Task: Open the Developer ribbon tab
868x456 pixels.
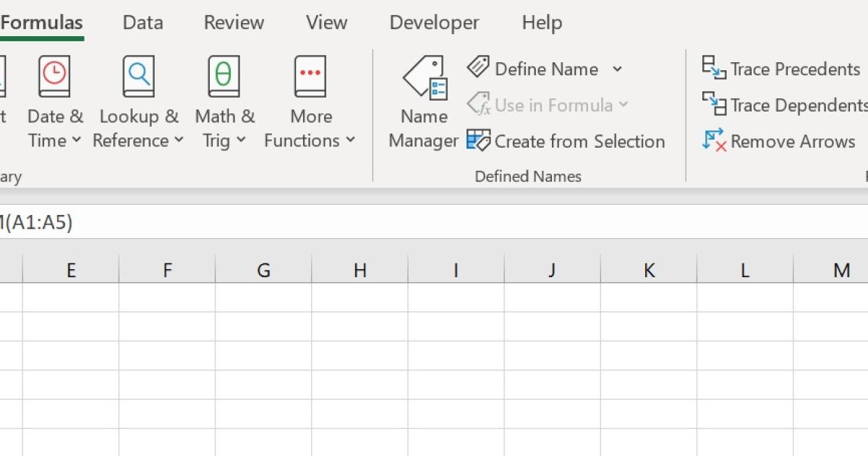Action: click(434, 23)
